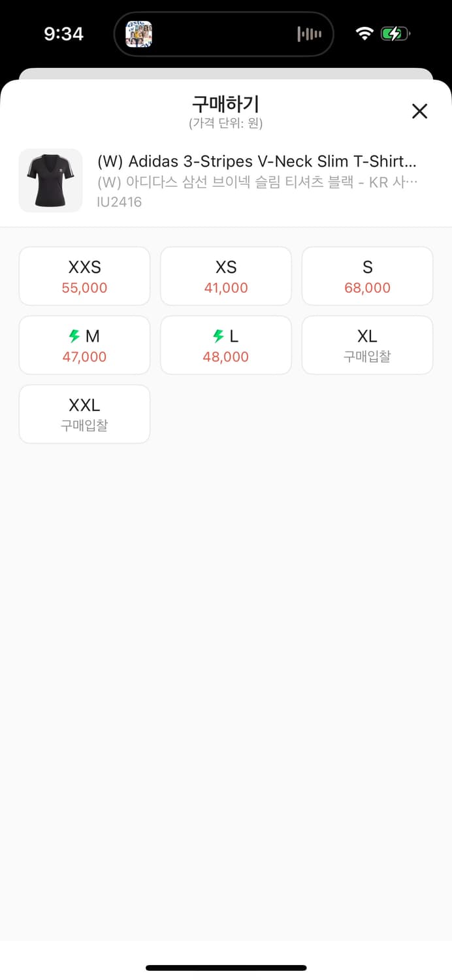Select size XS priced 41,000
This screenshot has width=452, height=980.
tap(226, 276)
